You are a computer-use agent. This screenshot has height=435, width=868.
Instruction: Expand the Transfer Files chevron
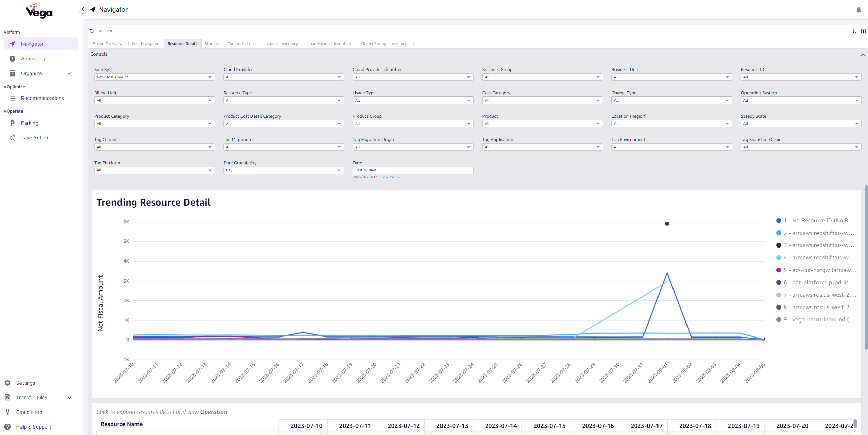click(x=69, y=397)
